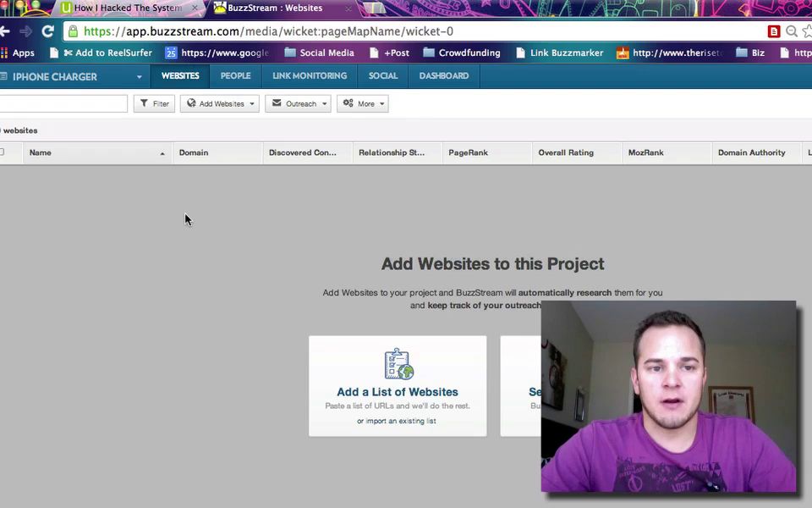Open the PEOPLE navigation tab
Image resolution: width=812 pixels, height=508 pixels.
[236, 76]
